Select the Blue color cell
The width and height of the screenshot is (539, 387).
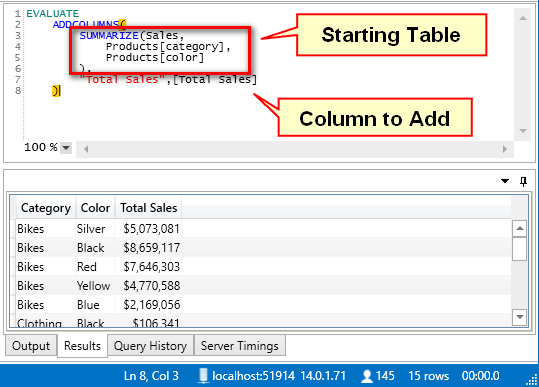[95, 305]
